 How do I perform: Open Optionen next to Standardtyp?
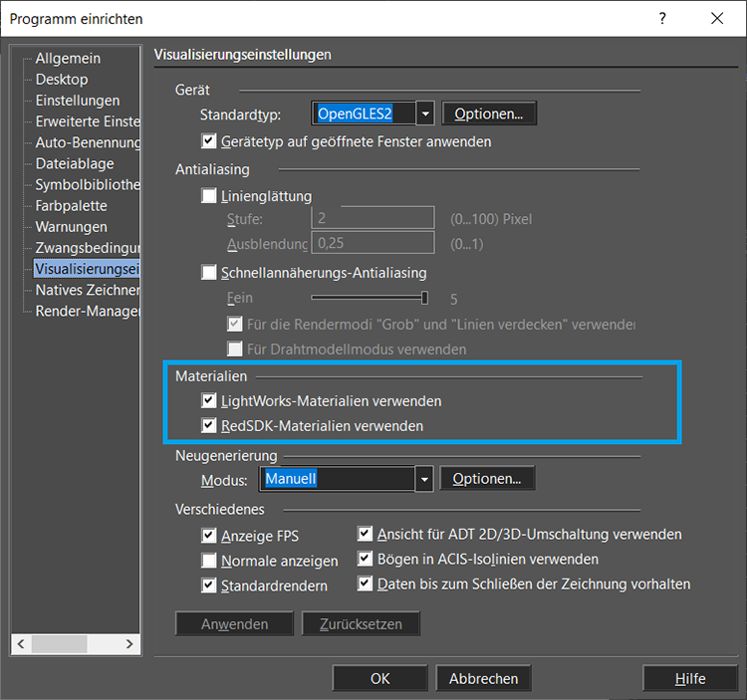point(489,114)
